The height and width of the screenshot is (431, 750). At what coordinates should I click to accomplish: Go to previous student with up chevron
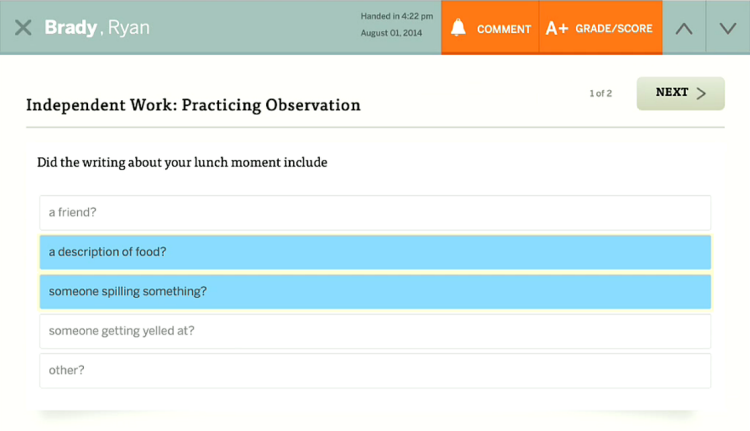pyautogui.click(x=684, y=28)
